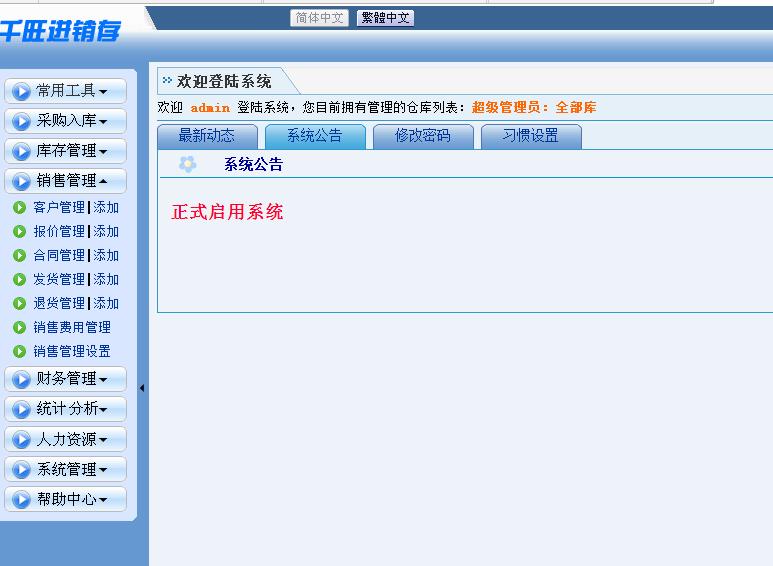Expand the 财务管理 menu section
The width and height of the screenshot is (773, 566).
66,379
